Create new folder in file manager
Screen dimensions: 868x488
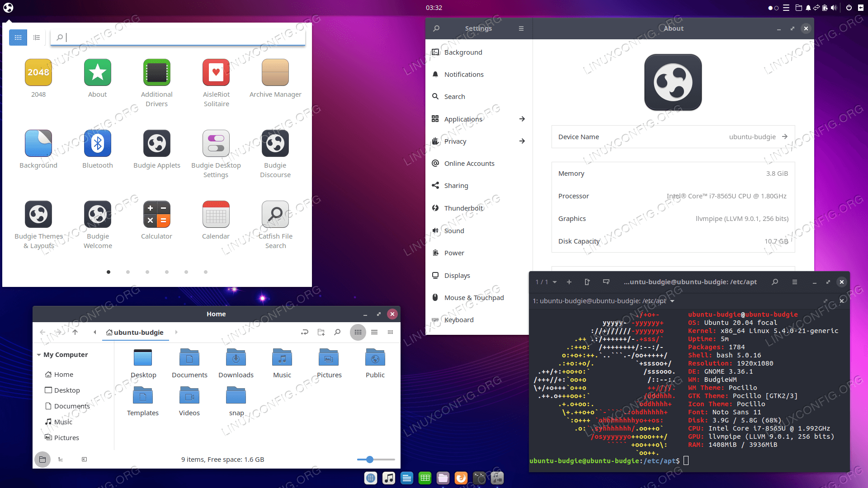tap(321, 332)
